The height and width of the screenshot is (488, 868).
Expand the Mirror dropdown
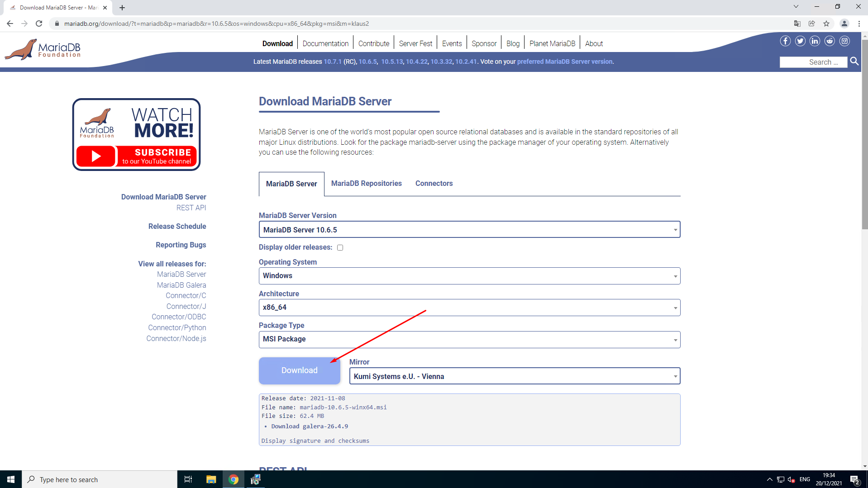pos(515,376)
